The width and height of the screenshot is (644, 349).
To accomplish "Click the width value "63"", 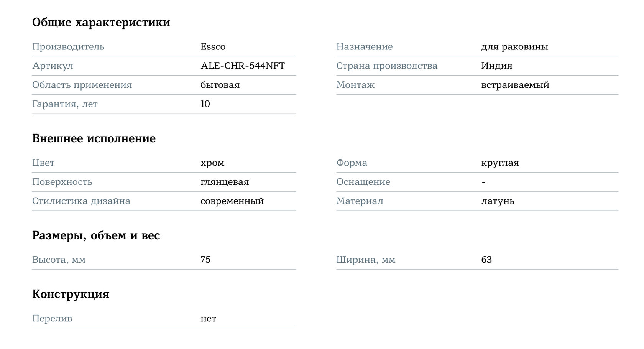I will [486, 260].
